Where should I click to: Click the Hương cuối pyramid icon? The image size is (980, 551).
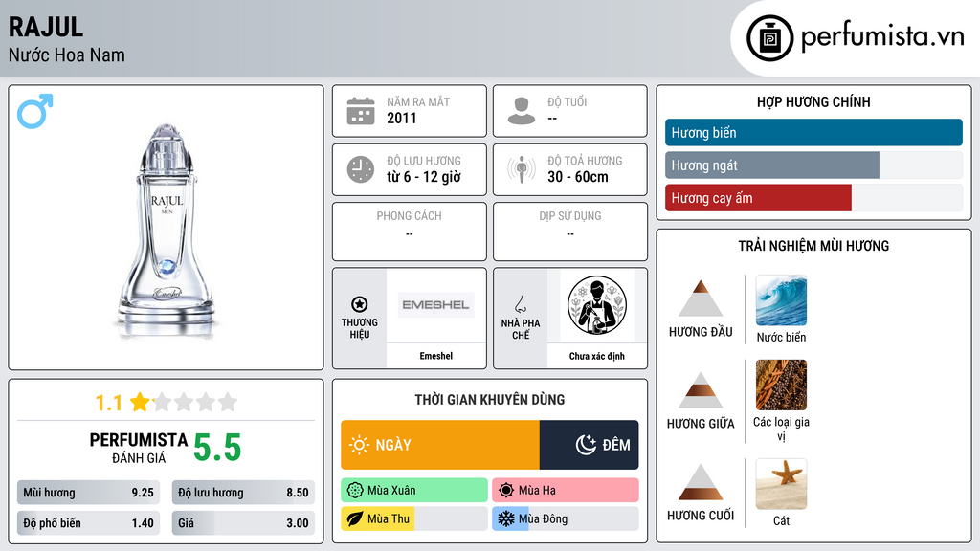701,482
